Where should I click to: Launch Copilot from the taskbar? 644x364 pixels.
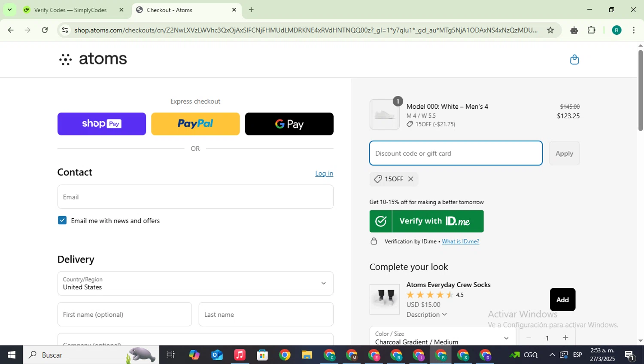194,355
